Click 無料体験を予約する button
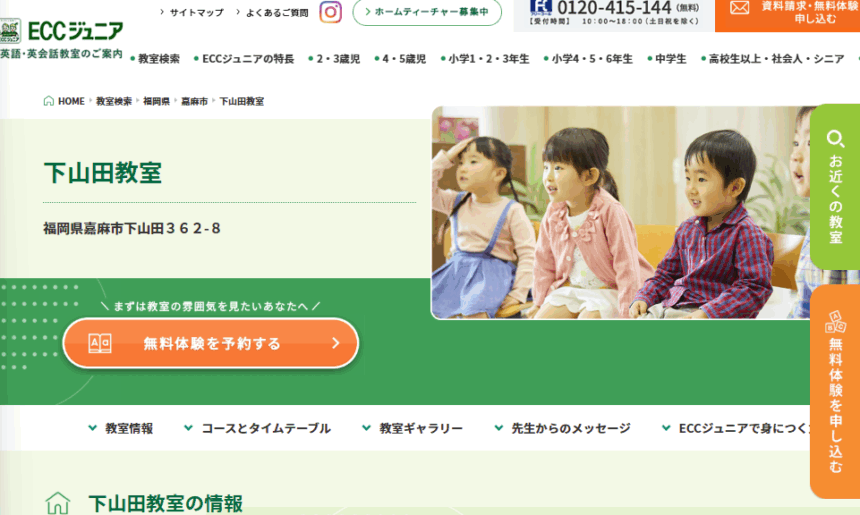Screen dimensions: 860x515 tap(211, 343)
